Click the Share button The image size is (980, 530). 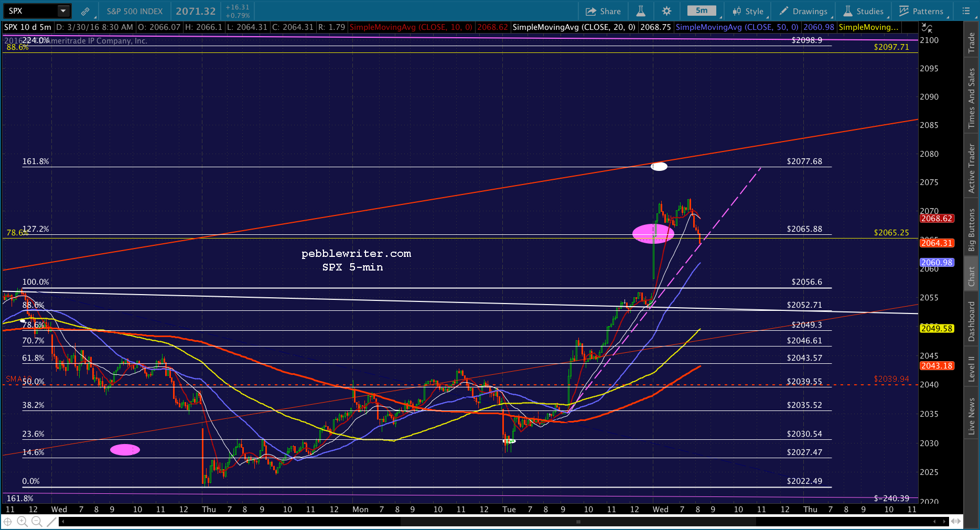click(x=603, y=11)
